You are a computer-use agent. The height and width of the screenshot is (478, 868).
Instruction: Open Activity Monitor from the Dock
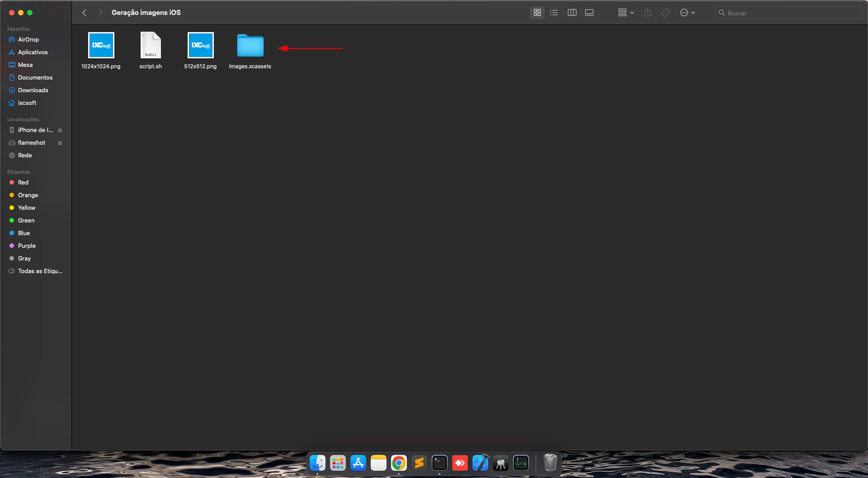click(x=521, y=463)
